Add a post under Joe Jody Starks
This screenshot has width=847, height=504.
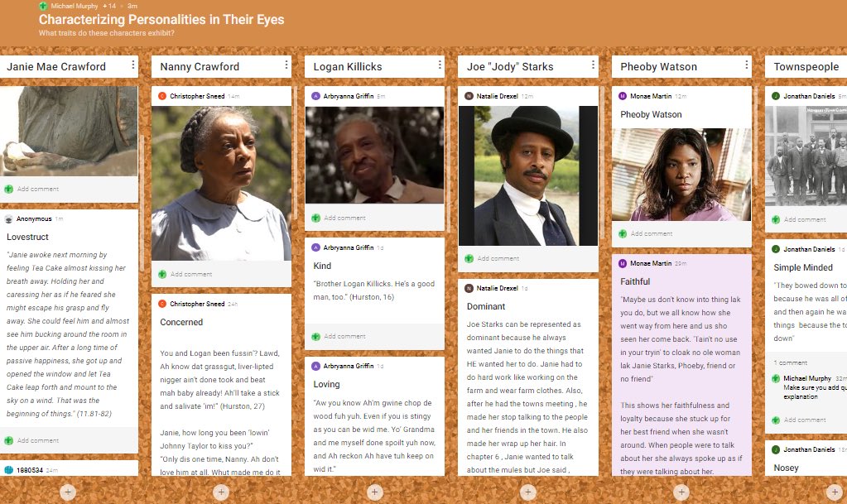[527, 492]
